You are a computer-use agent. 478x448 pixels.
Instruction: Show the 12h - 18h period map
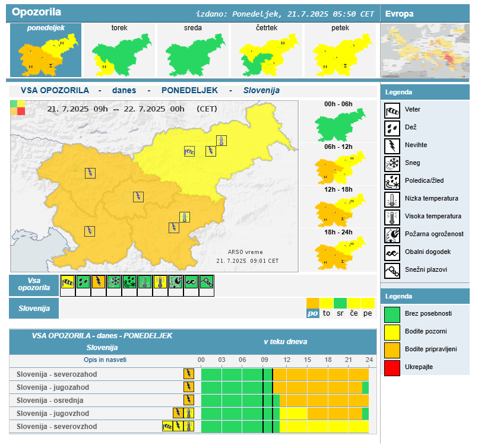tap(338, 207)
